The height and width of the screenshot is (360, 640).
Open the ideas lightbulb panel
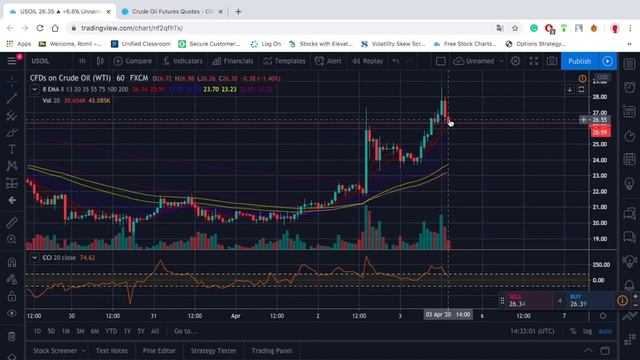[629, 183]
